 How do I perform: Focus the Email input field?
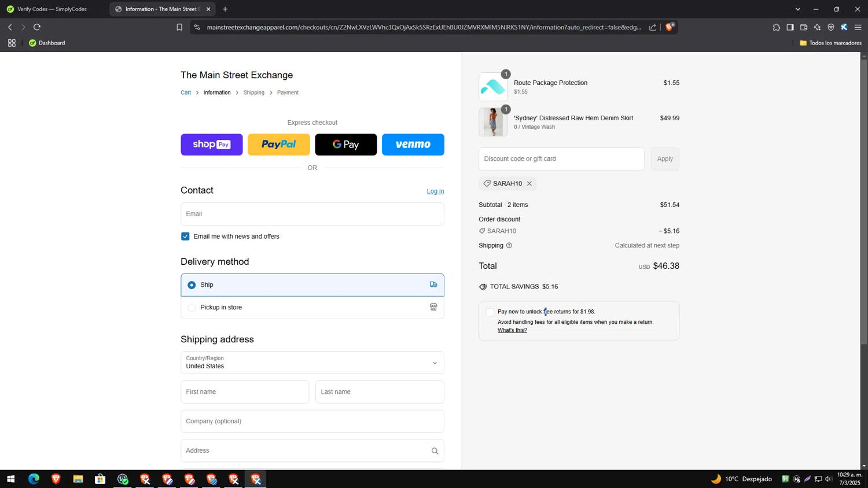tap(312, 214)
